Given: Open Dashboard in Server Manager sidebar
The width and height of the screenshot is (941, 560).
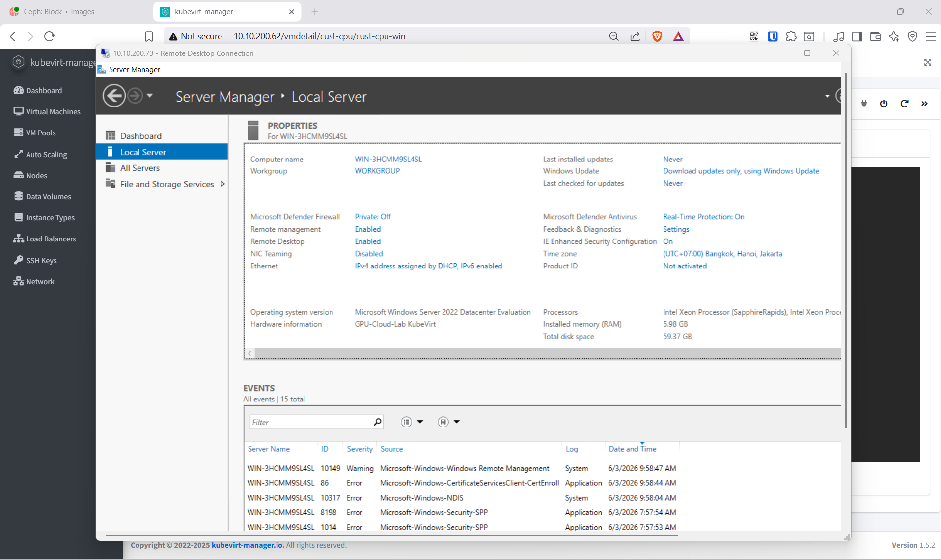Looking at the screenshot, I should pos(140,136).
